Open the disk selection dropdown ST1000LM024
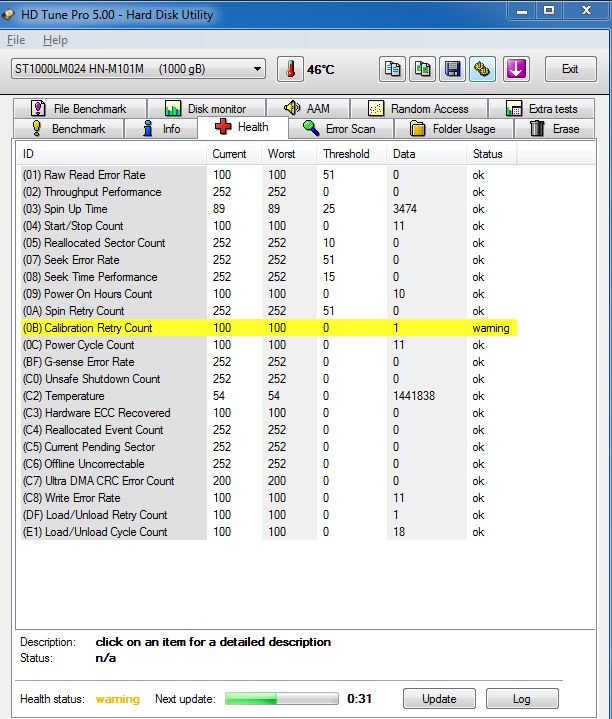Screen dimensions: 612x719 (138, 69)
